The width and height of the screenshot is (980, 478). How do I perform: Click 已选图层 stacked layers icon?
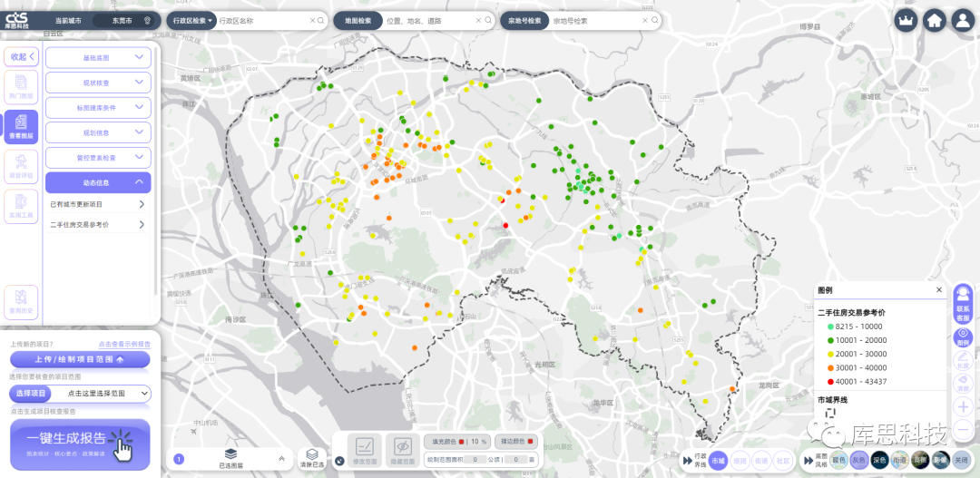230,454
